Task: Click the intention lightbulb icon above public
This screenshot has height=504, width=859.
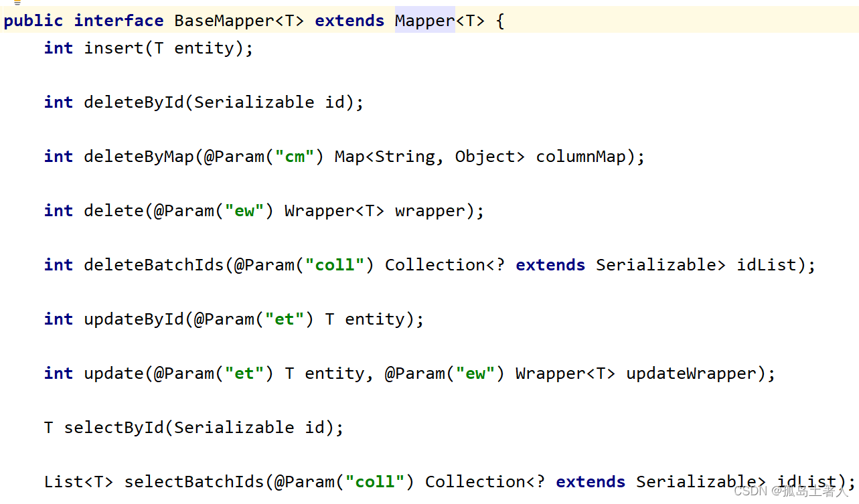Action: coord(18,2)
